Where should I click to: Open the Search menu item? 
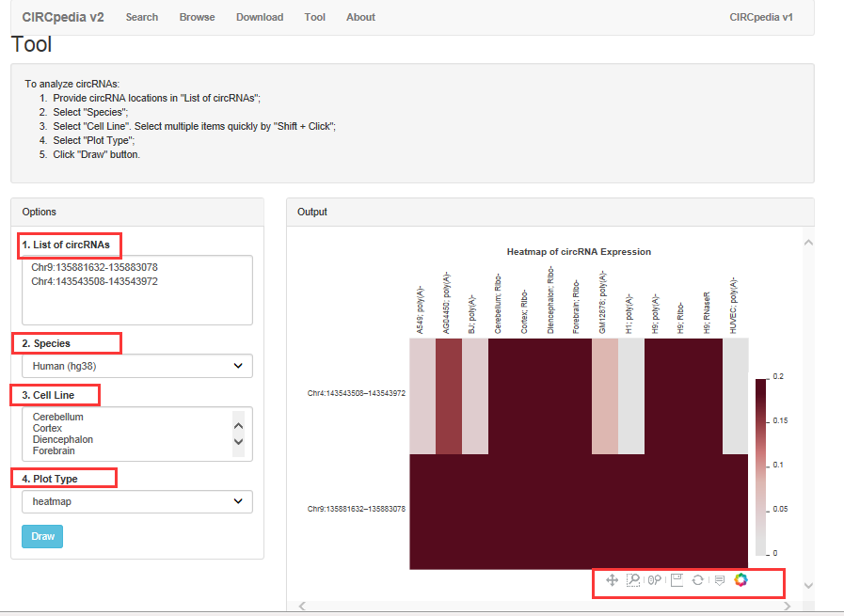(142, 17)
